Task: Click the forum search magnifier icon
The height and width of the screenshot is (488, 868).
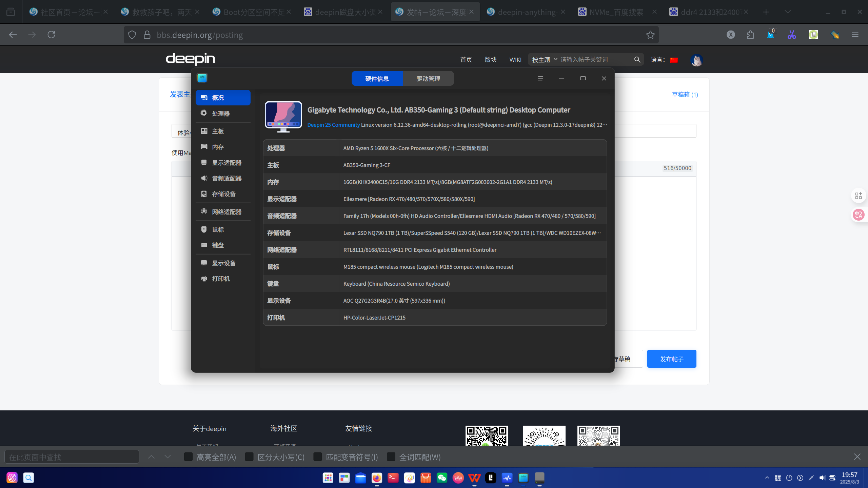Action: 637,60
